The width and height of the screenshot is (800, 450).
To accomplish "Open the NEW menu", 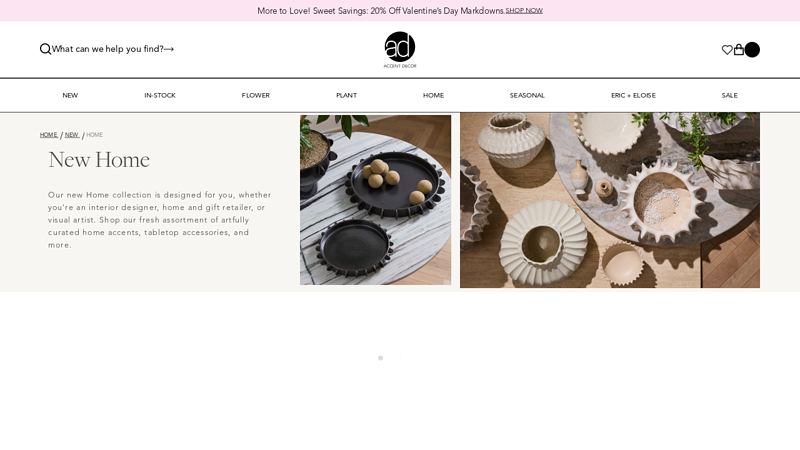I will [70, 95].
